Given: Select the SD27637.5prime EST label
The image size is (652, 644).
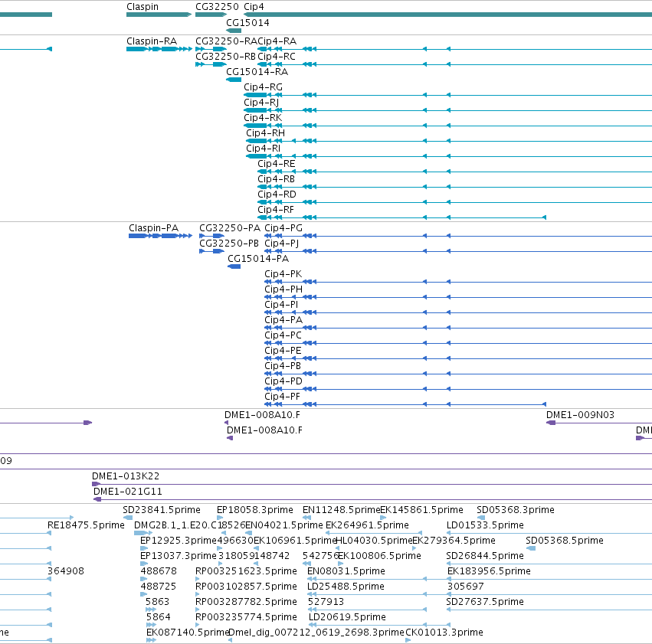Looking at the screenshot, I should (485, 602).
